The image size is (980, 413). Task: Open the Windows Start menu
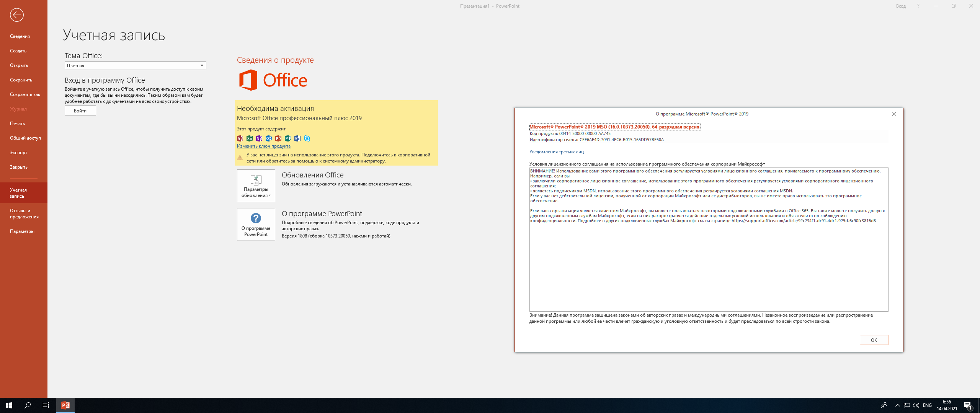9,405
